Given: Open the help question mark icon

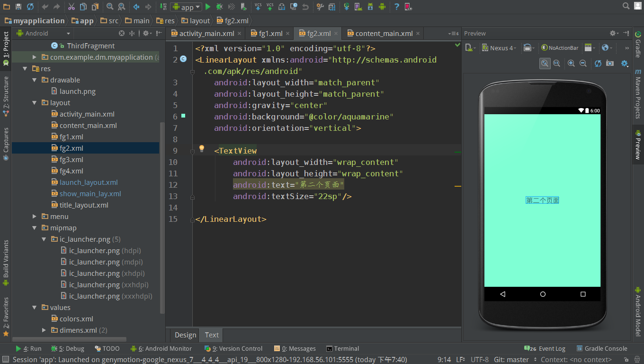Looking at the screenshot, I should 397,7.
